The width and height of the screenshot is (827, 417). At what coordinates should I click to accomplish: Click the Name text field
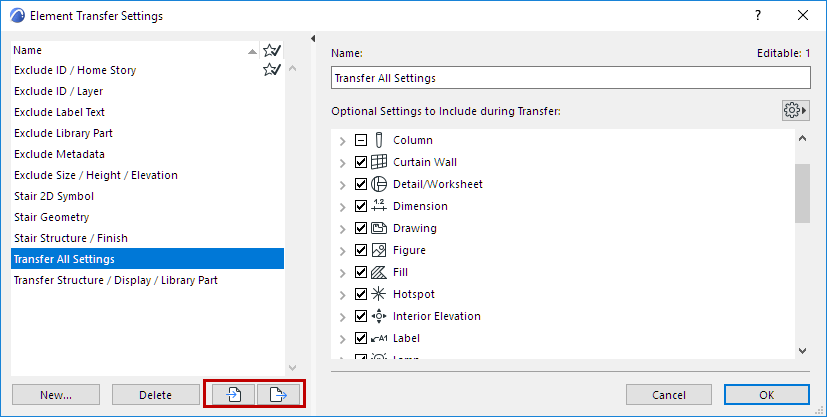click(570, 78)
